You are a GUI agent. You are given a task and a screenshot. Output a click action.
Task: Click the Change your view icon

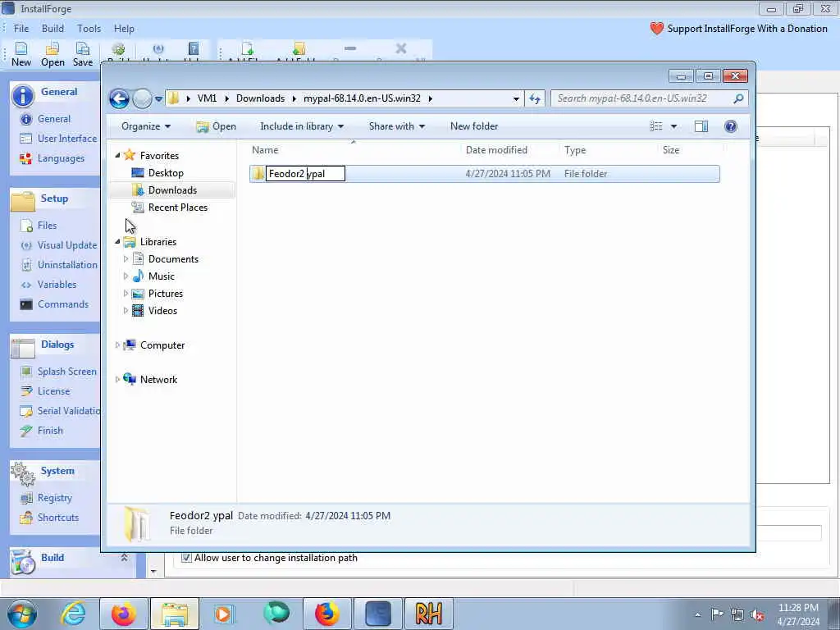[656, 126]
